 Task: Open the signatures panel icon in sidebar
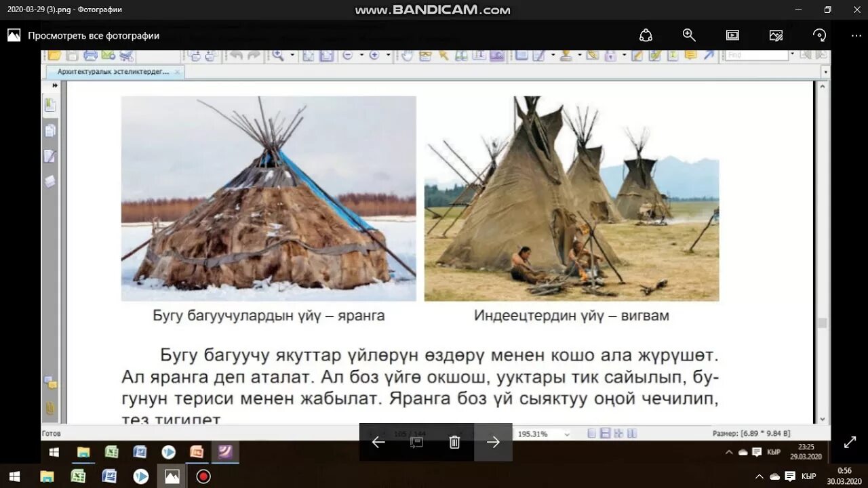[x=50, y=157]
